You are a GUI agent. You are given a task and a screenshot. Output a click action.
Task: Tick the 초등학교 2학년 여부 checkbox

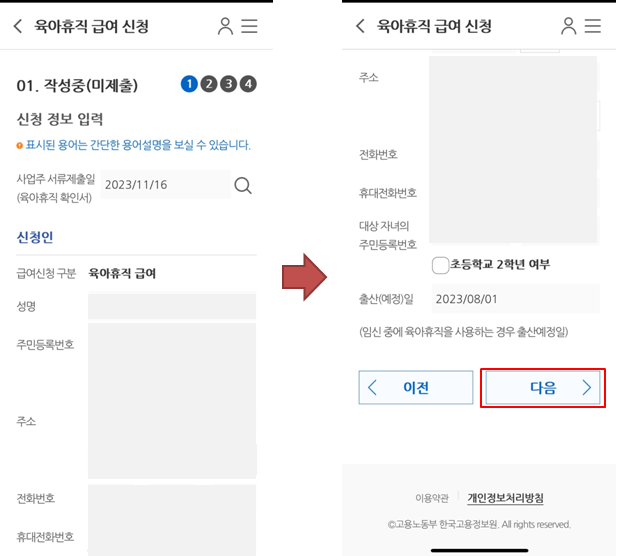(x=440, y=265)
